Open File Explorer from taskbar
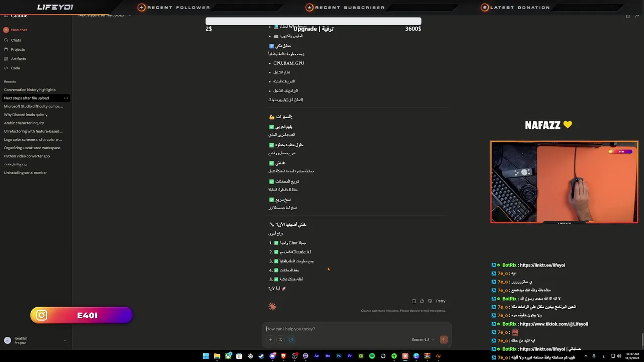644x362 pixels. pyautogui.click(x=217, y=356)
